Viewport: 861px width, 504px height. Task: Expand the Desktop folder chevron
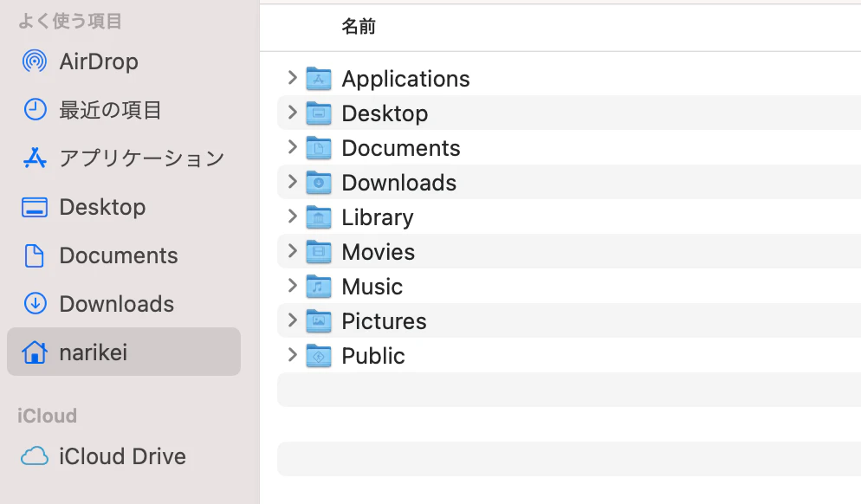(x=292, y=113)
